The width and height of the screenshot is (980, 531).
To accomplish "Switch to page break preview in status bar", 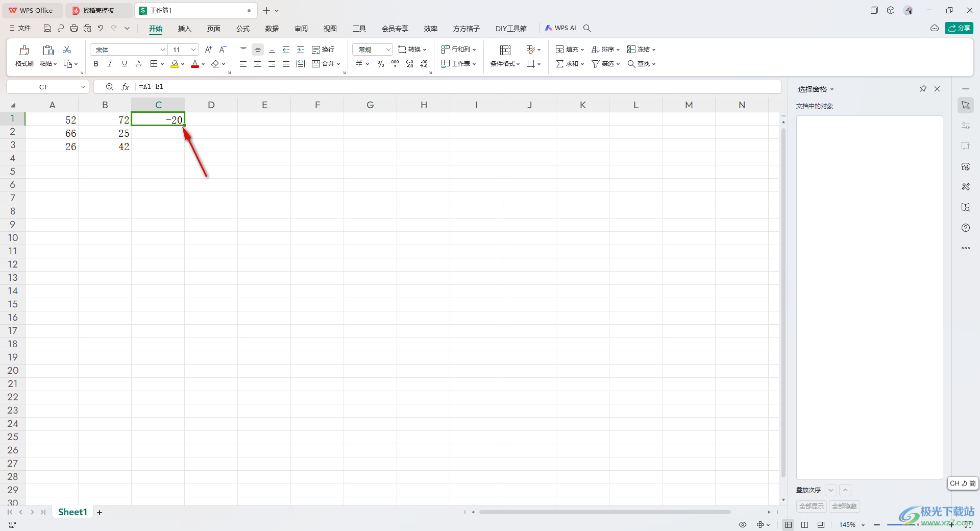I will [805, 525].
